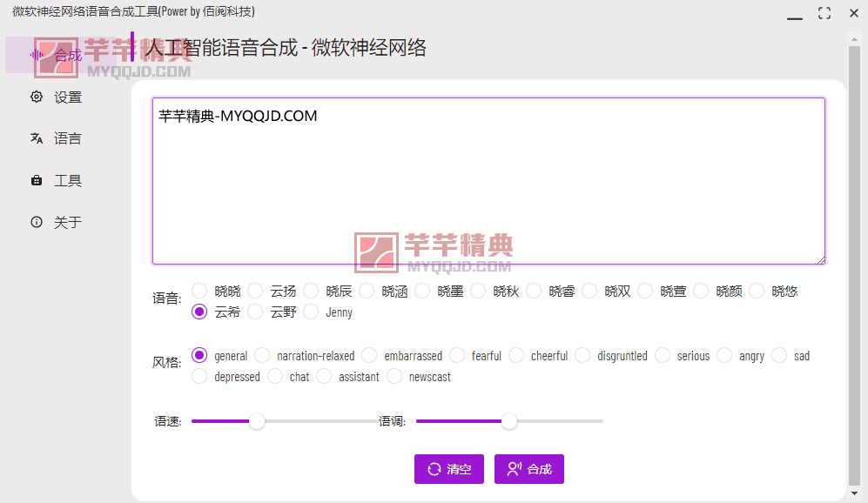Open the 工具 tools page
The image size is (868, 503).
pos(61,180)
